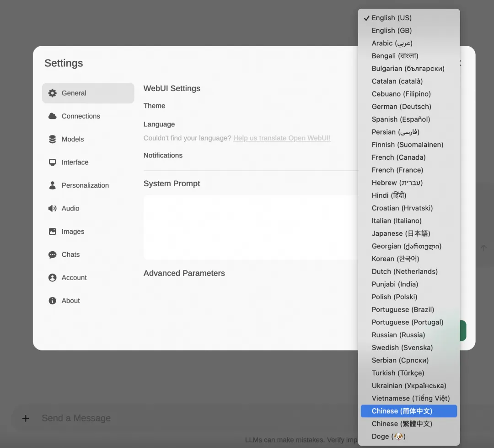Open Connections via the cloud icon
The image size is (494, 448).
[52, 116]
